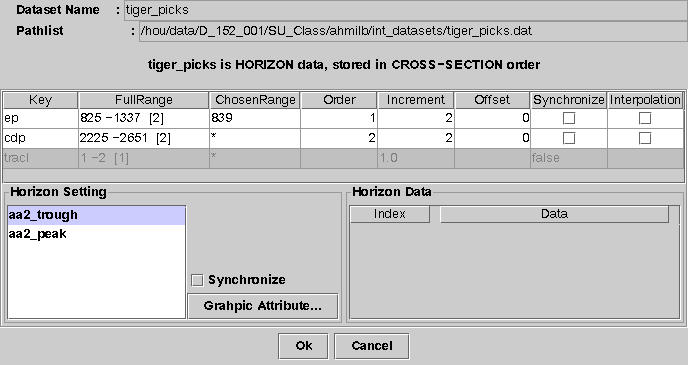Click the tracl key cell
The height and width of the screenshot is (365, 688).
click(x=40, y=158)
